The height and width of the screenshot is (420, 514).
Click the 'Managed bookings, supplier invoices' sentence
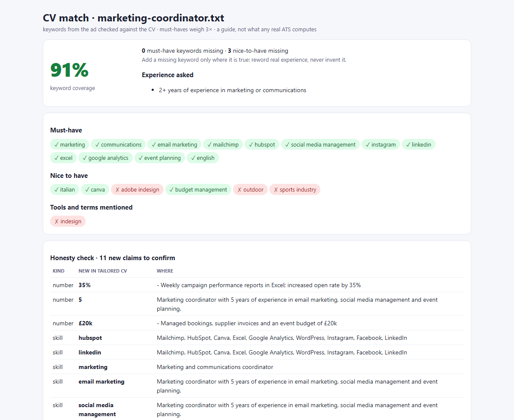[x=247, y=323]
